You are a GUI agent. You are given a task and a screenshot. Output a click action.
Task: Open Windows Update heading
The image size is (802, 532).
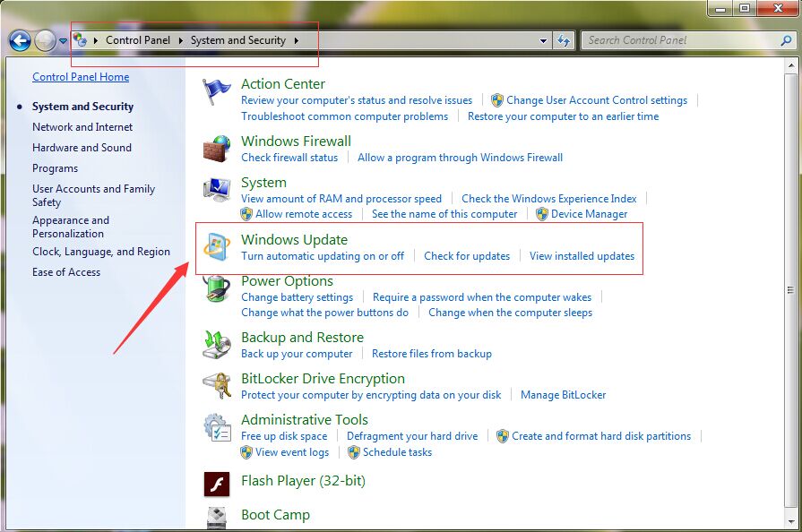(295, 240)
